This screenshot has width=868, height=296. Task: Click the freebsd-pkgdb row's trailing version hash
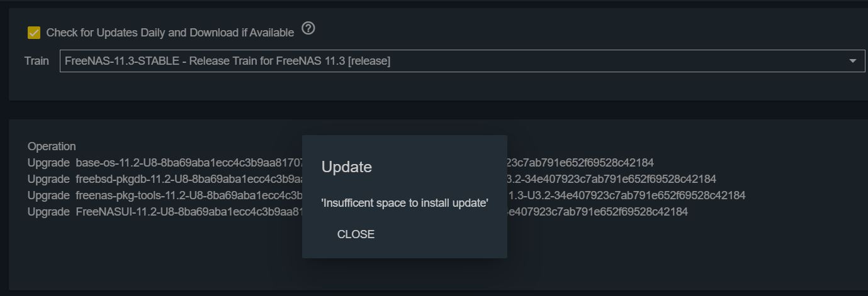point(611,179)
